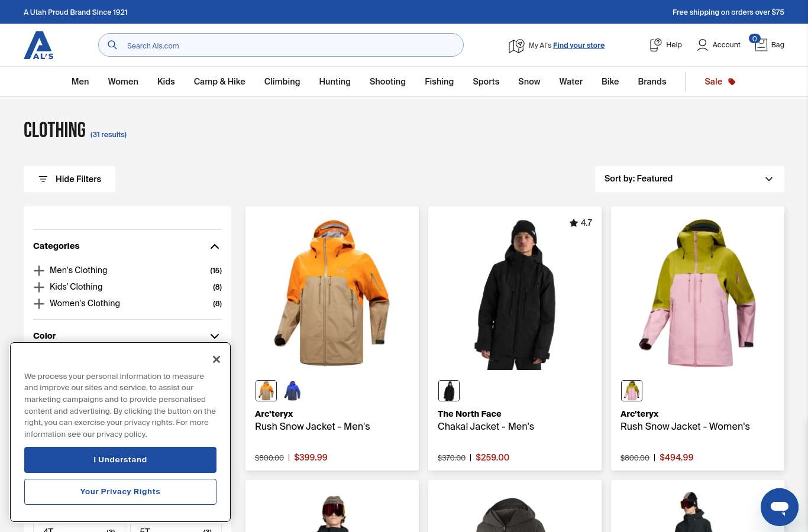Click the Color filter heading
Screen dimensions: 808x532
point(44,336)
